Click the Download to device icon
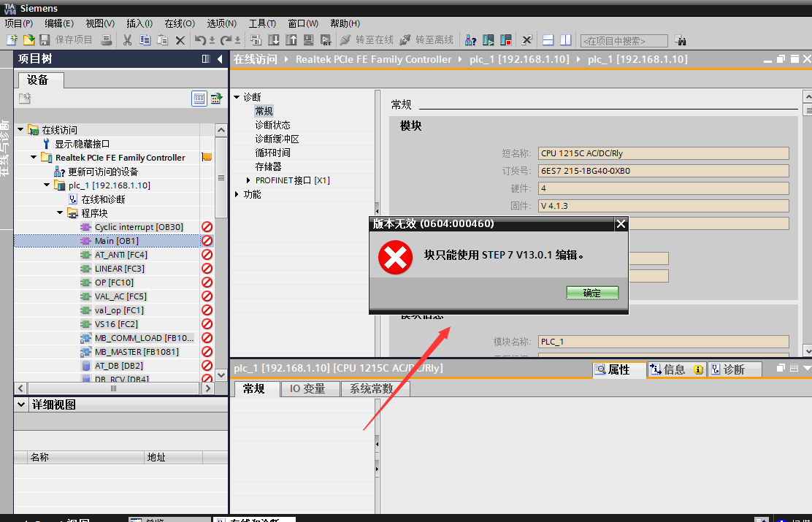Screen dimensions: 812x522 pos(273,40)
